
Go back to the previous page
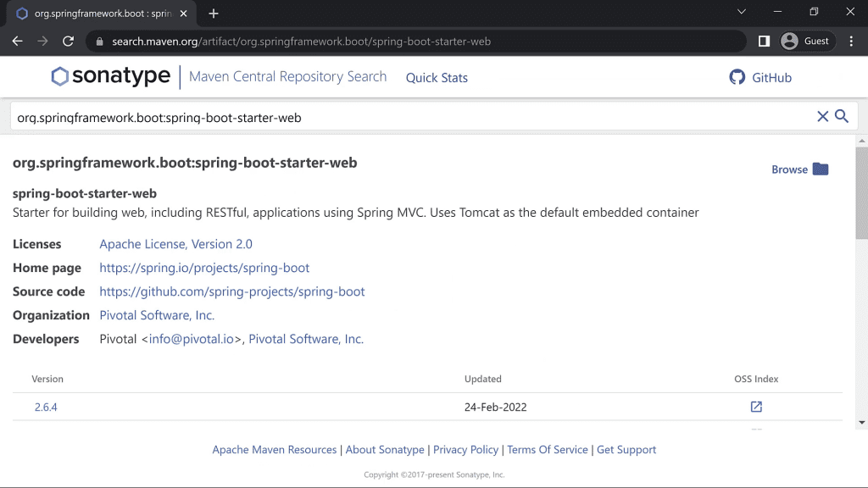click(x=18, y=41)
